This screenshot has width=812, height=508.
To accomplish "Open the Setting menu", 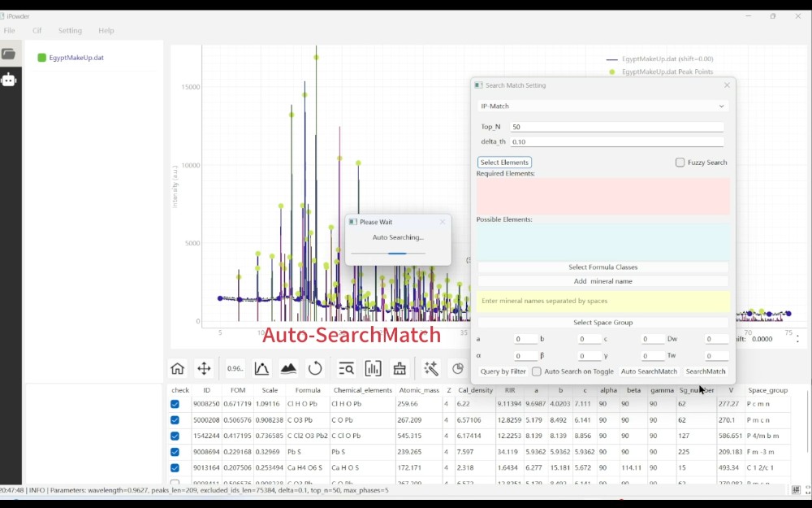I will point(70,31).
